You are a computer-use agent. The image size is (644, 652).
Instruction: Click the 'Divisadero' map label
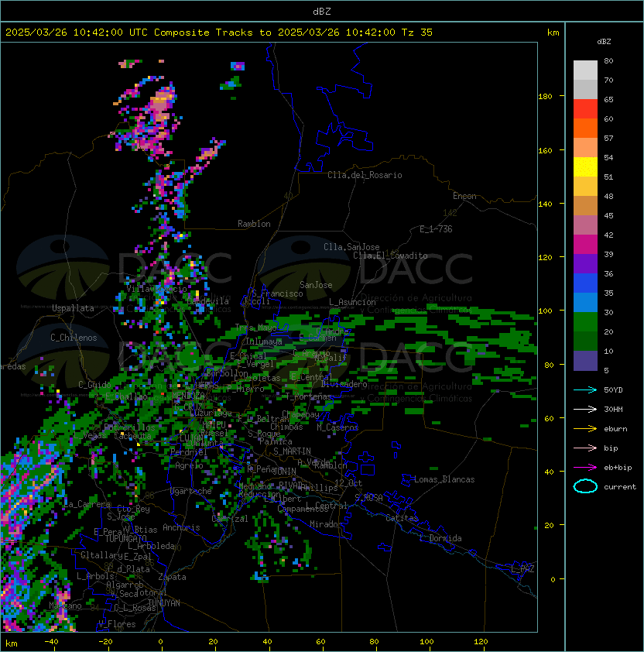pyautogui.click(x=344, y=384)
